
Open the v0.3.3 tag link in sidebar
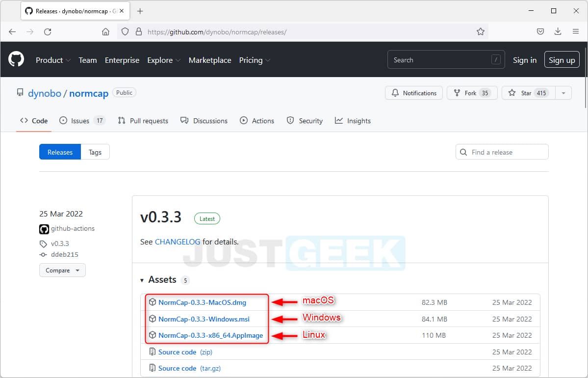60,243
